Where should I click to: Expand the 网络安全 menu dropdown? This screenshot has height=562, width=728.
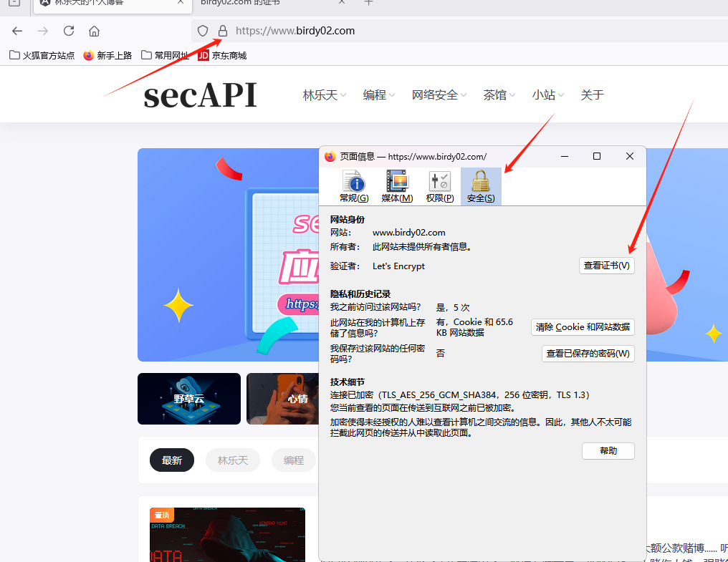coord(439,95)
